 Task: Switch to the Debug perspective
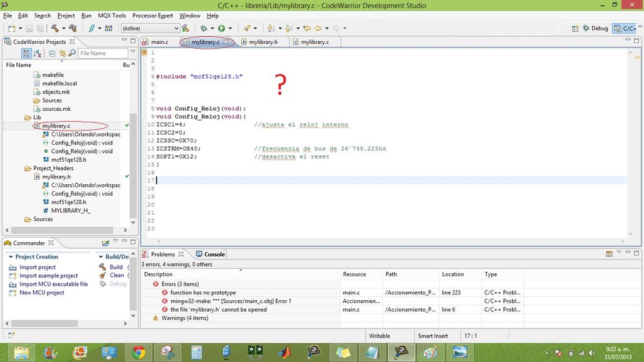pyautogui.click(x=596, y=28)
